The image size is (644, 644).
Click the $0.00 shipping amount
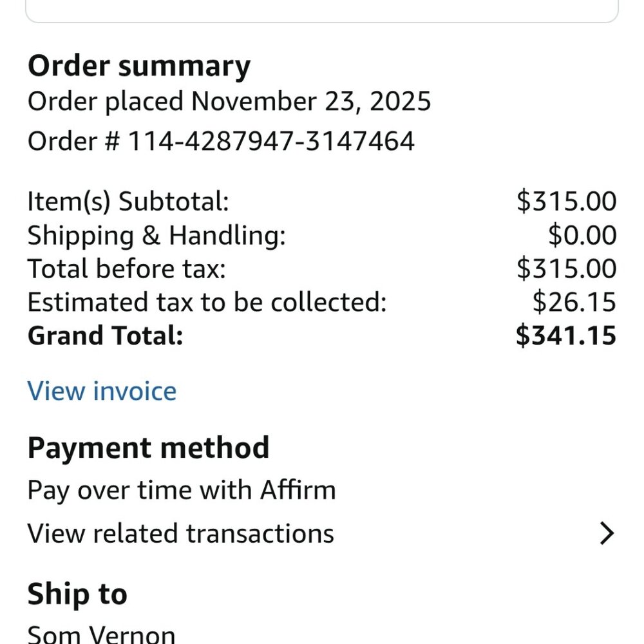point(582,236)
